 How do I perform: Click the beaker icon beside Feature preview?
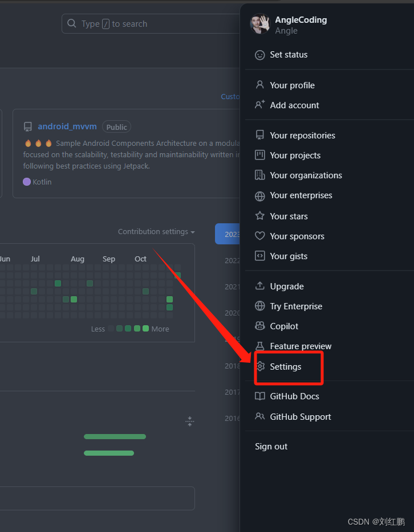pyautogui.click(x=260, y=346)
